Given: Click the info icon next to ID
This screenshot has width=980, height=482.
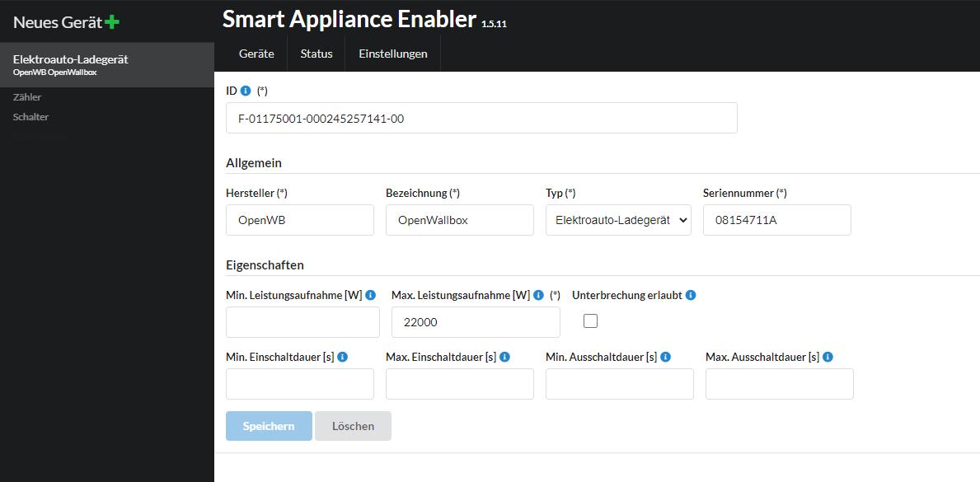Looking at the screenshot, I should coord(246,91).
